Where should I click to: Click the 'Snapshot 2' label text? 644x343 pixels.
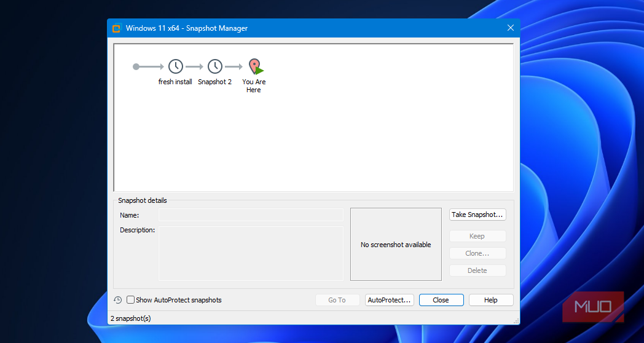(x=215, y=82)
